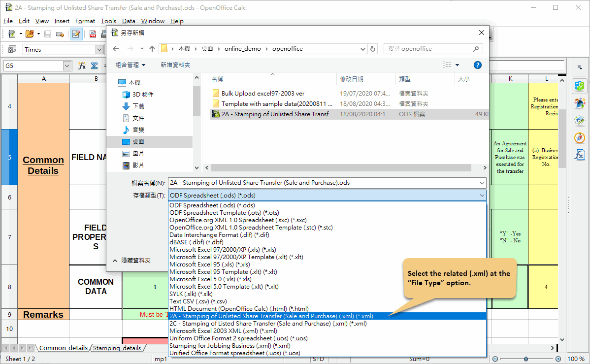Click the dialog help question mark icon
This screenshot has height=364, width=590.
point(478,65)
